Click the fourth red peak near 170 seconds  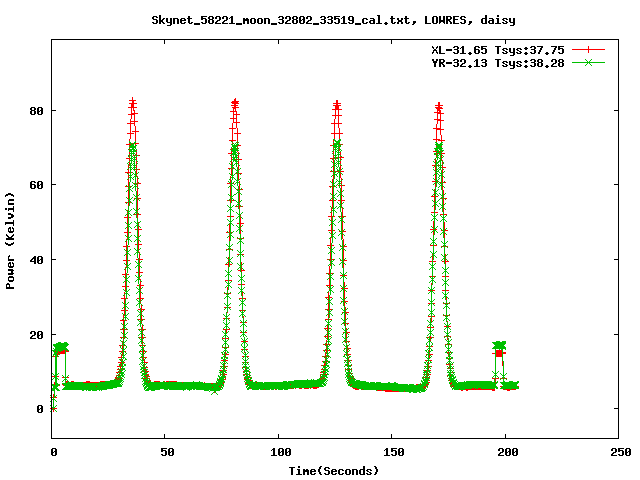pyautogui.click(x=439, y=106)
